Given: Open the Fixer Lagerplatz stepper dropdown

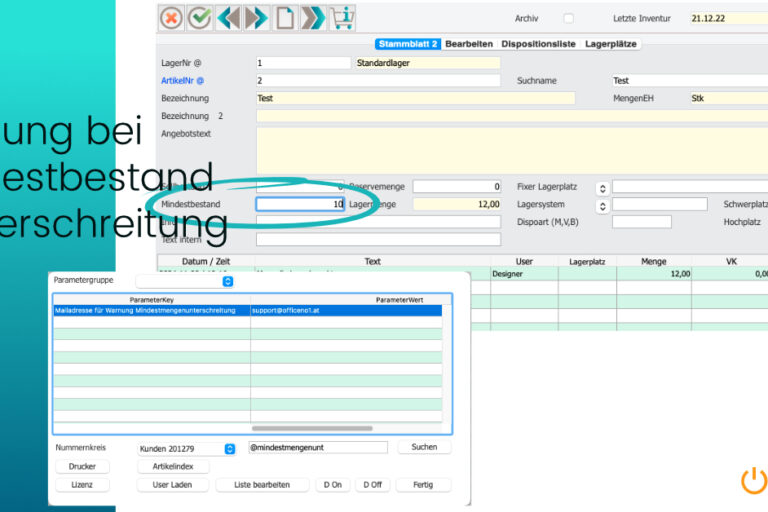Looking at the screenshot, I should tap(602, 187).
